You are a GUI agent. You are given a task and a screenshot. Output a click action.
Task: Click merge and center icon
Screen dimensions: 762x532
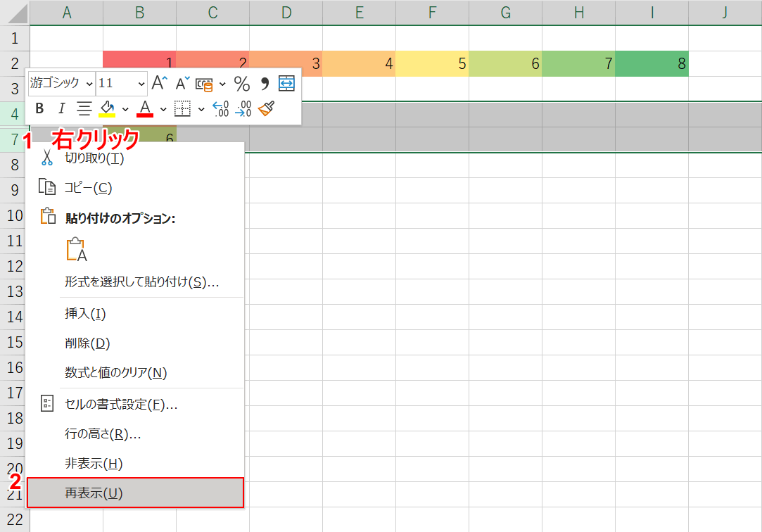pyautogui.click(x=287, y=84)
